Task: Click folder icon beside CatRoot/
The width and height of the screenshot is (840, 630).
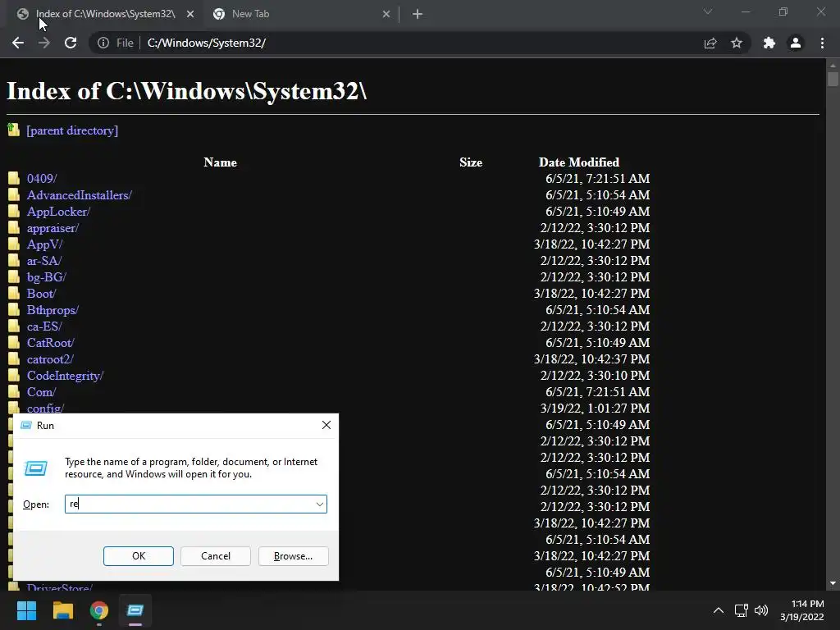Action: (14, 342)
